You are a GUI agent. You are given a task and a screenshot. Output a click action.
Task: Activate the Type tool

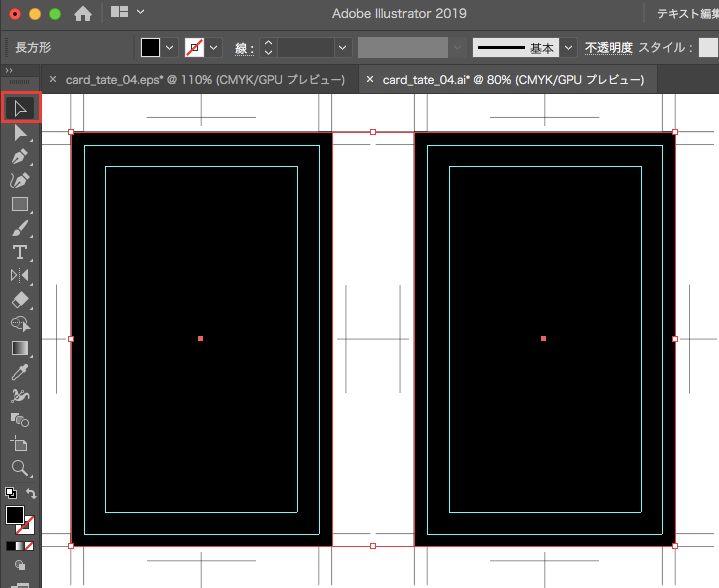coord(20,252)
